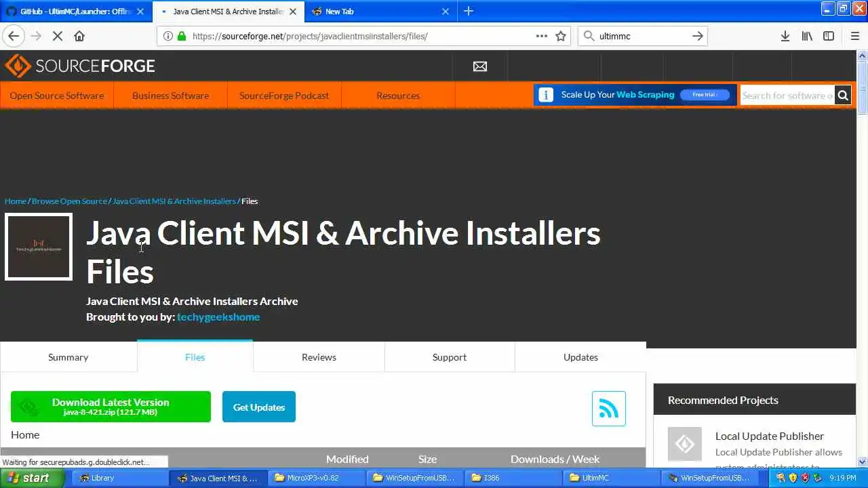Open the SourceForge Podcast menu item
Screen dimensions: 868x488
(284, 96)
